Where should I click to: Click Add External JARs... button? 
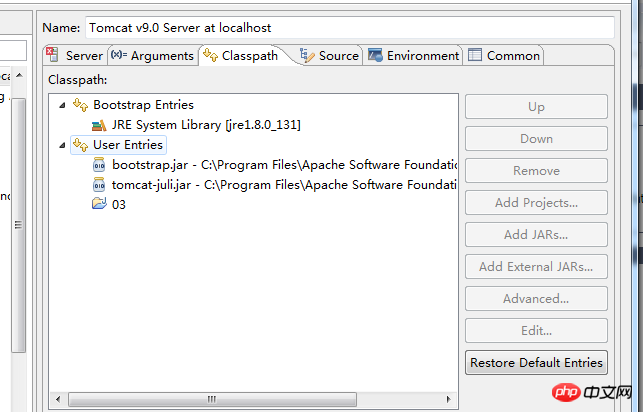pos(536,266)
